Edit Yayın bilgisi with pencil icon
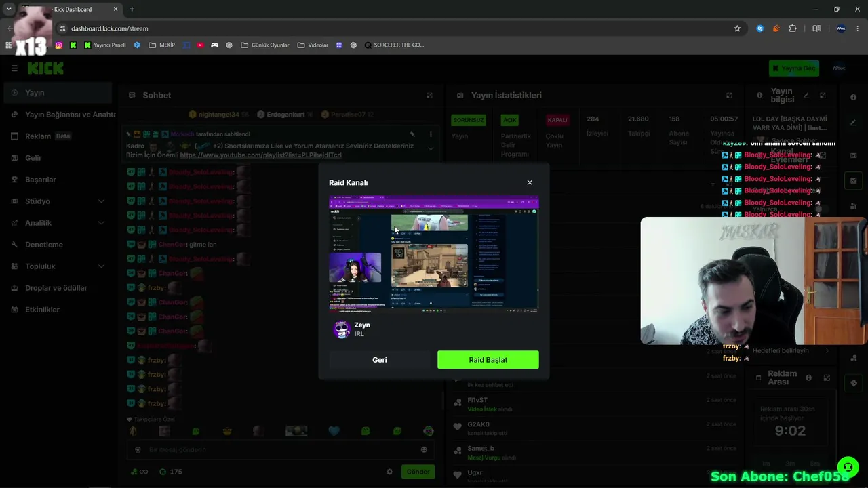Viewport: 868px width, 488px height. click(806, 96)
